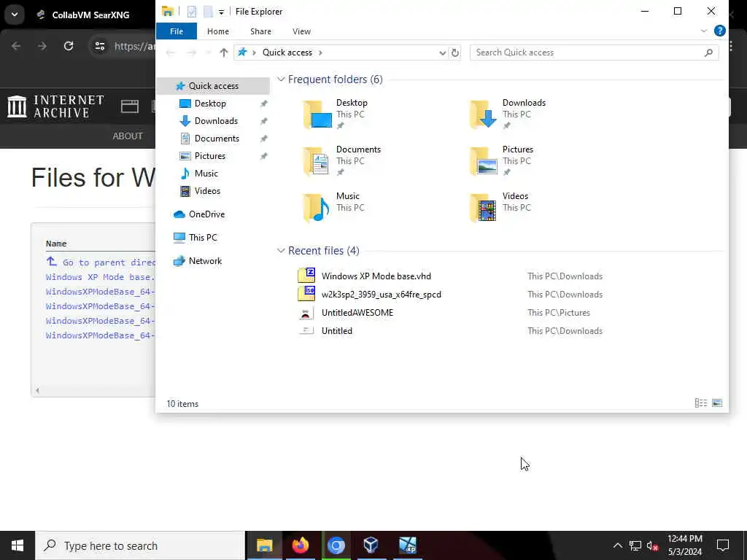Open File Explorer help icon

click(720, 31)
